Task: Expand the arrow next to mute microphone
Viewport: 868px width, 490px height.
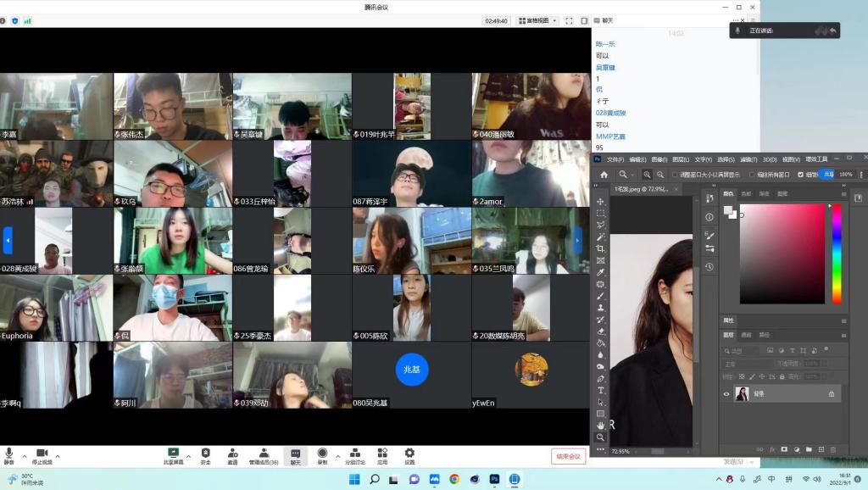Action: 24,456
